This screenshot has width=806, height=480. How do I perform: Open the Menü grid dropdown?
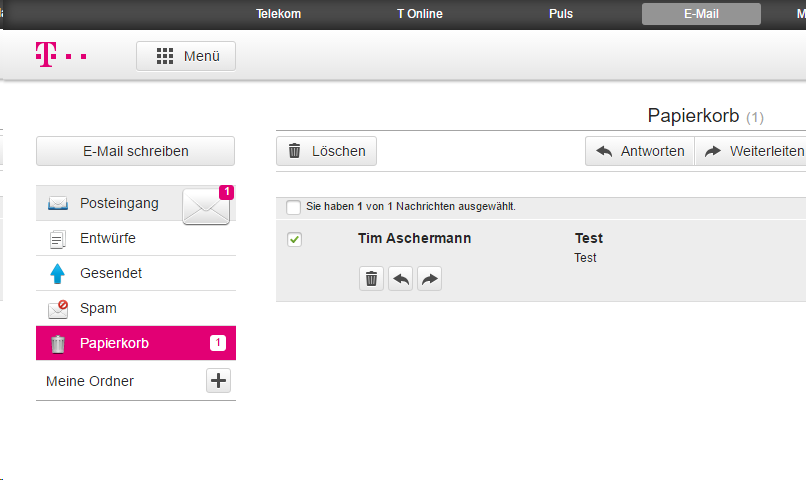click(x=186, y=56)
